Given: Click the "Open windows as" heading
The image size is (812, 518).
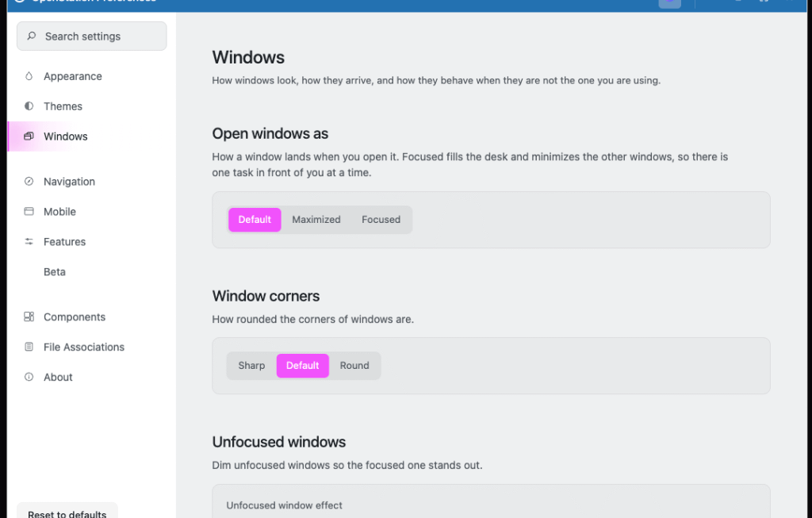Looking at the screenshot, I should point(270,133).
